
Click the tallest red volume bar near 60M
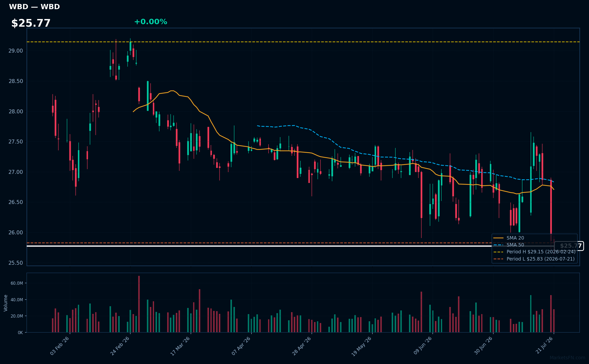coord(139,304)
